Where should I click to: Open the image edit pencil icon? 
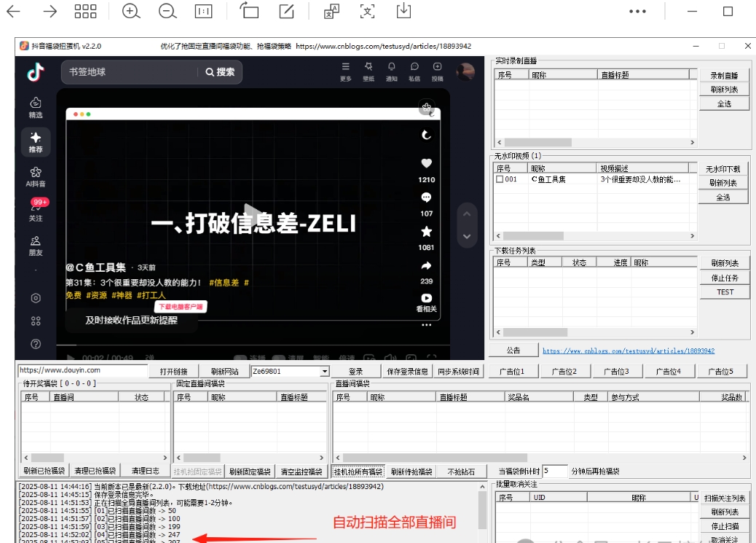(x=286, y=11)
